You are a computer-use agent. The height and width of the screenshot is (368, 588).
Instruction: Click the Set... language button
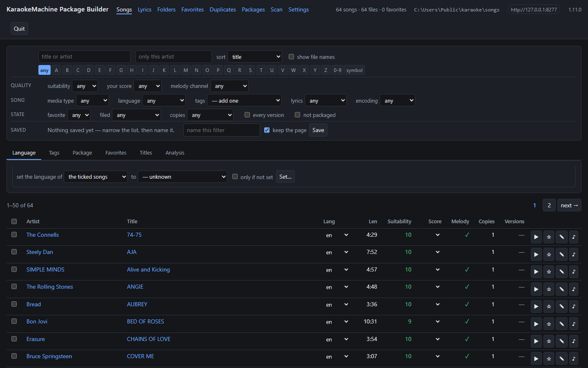(285, 177)
